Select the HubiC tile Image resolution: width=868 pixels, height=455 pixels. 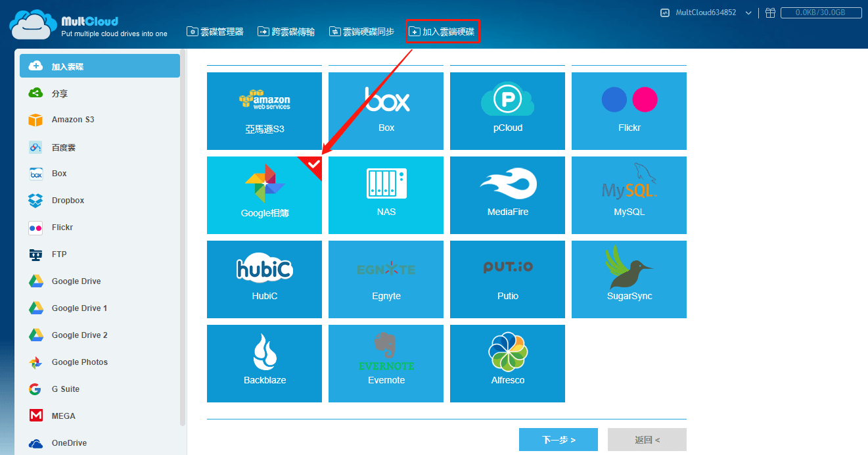coord(264,279)
